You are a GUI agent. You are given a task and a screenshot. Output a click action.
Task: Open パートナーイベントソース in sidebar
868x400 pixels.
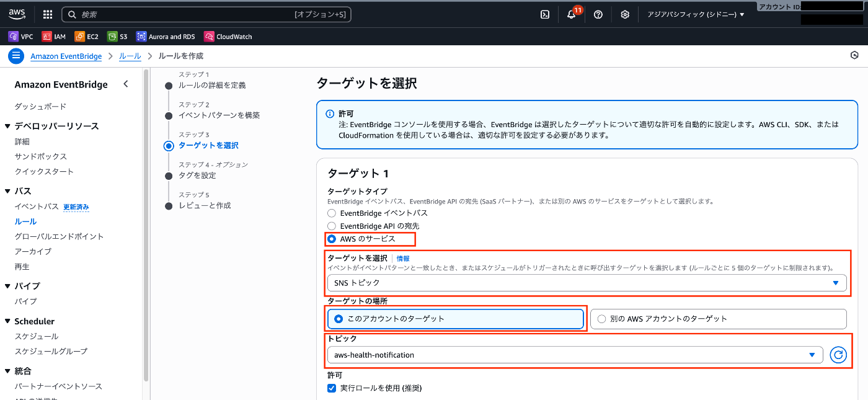pyautogui.click(x=58, y=386)
